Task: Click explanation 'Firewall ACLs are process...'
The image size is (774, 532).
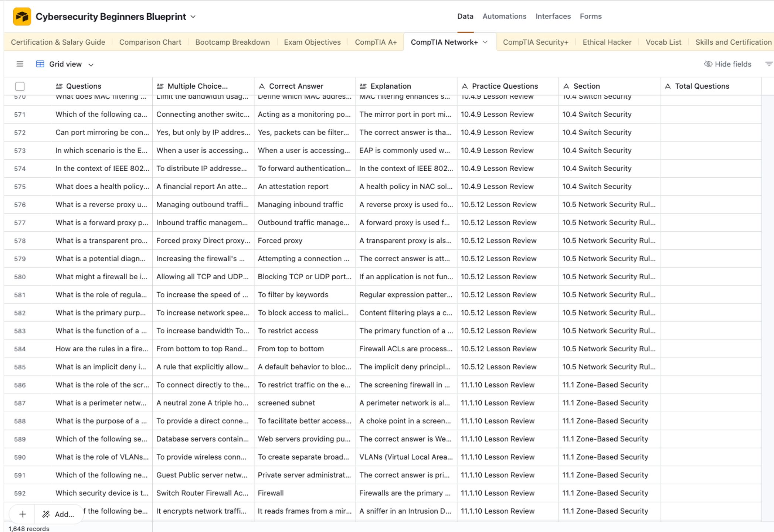Action: 406,349
